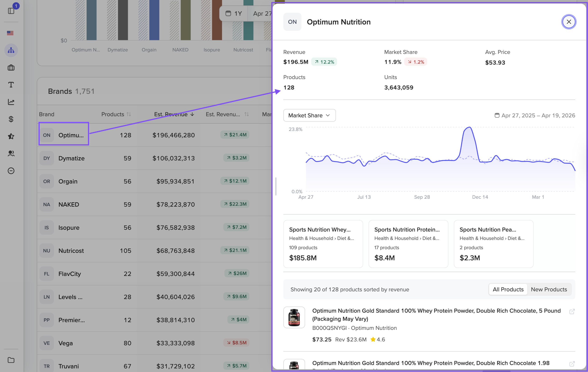Select the Optimum Nutrition brand row
The image size is (588, 372).
point(154,135)
